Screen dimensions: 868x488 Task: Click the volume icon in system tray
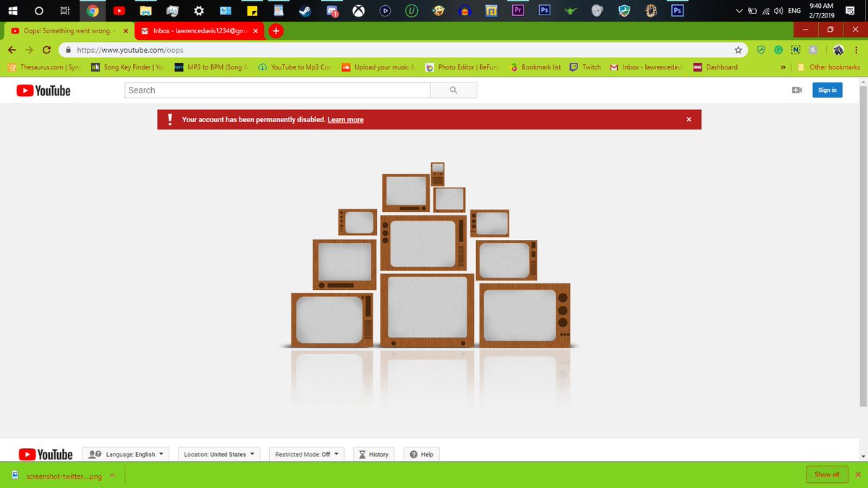pyautogui.click(x=778, y=11)
